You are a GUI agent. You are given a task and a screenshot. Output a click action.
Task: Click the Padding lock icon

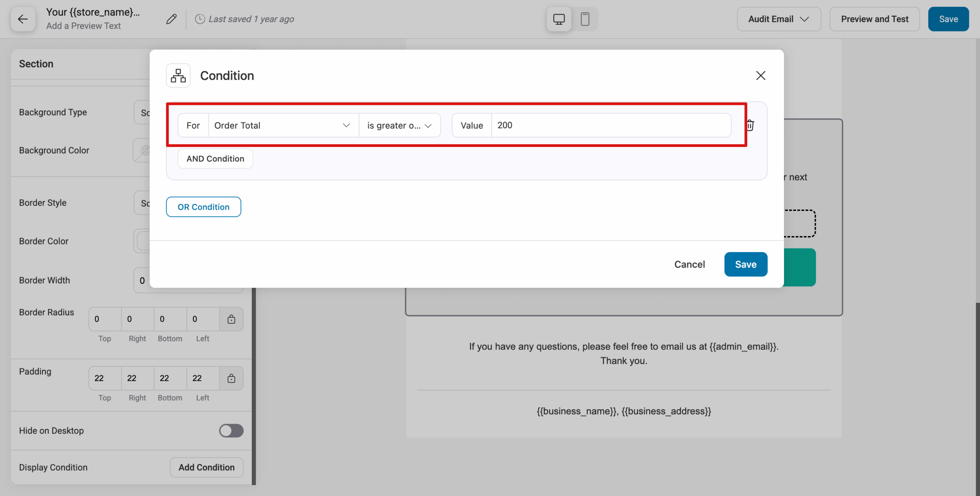231,378
